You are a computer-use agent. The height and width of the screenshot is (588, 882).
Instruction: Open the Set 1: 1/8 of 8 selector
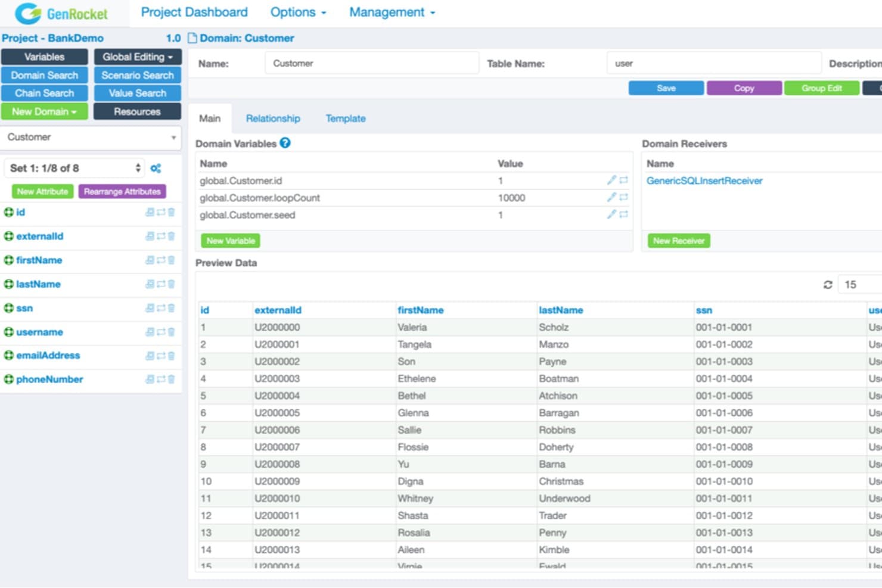coord(74,168)
